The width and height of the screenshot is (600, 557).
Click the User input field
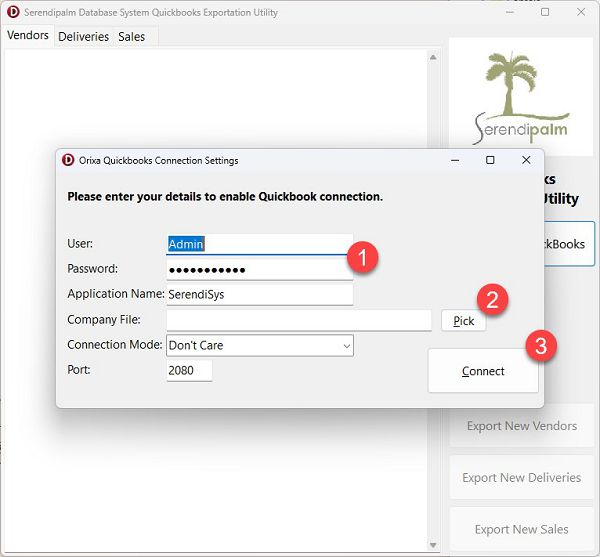pyautogui.click(x=259, y=244)
